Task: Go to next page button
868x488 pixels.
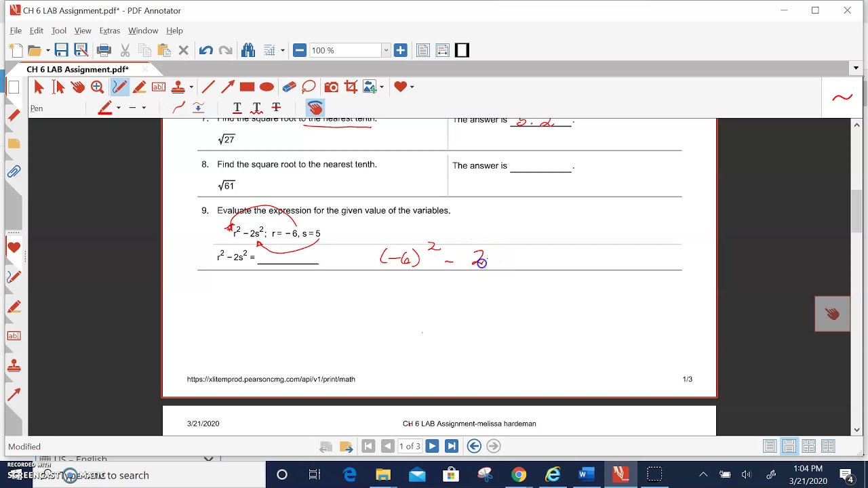Action: coord(432,446)
